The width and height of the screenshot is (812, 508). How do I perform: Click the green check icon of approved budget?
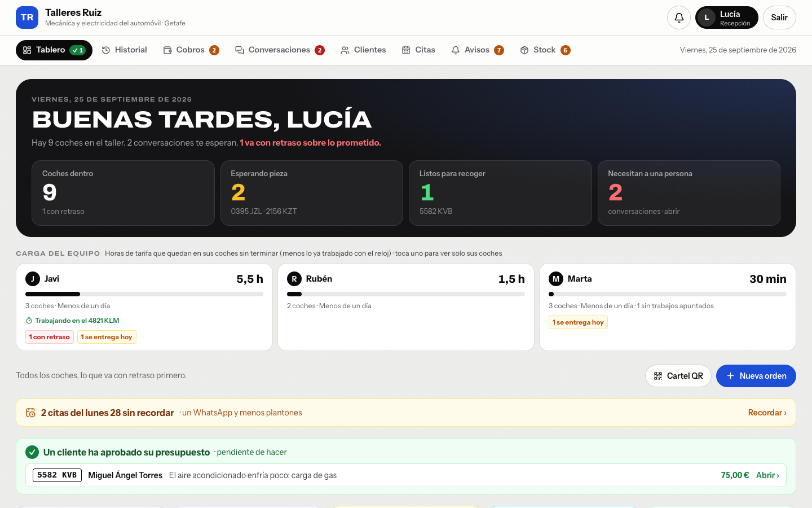pos(32,452)
